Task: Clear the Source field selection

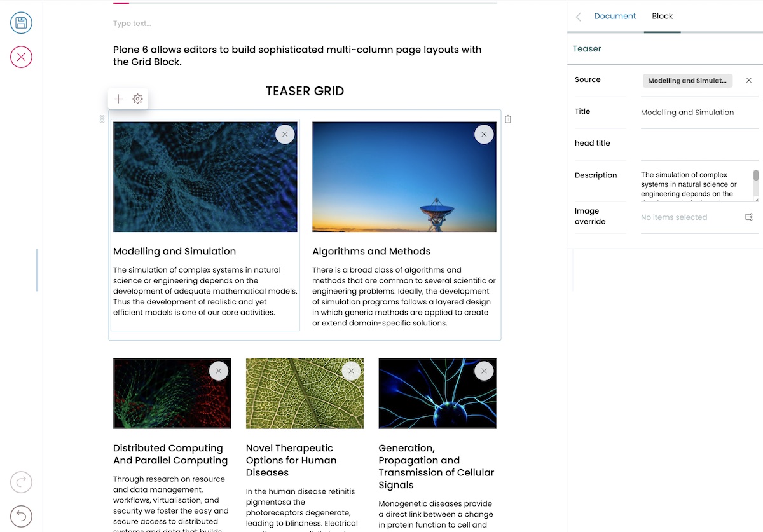Action: [x=749, y=81]
